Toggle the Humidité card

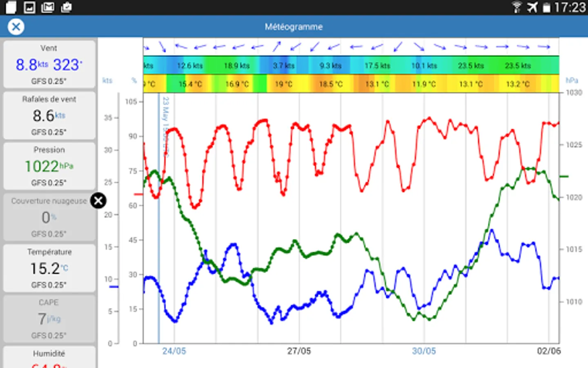click(49, 357)
